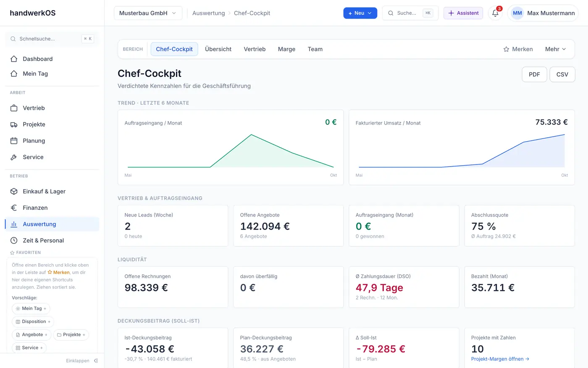Click the Zeit & Personal clock icon
This screenshot has height=368, width=588.
pyautogui.click(x=14, y=241)
